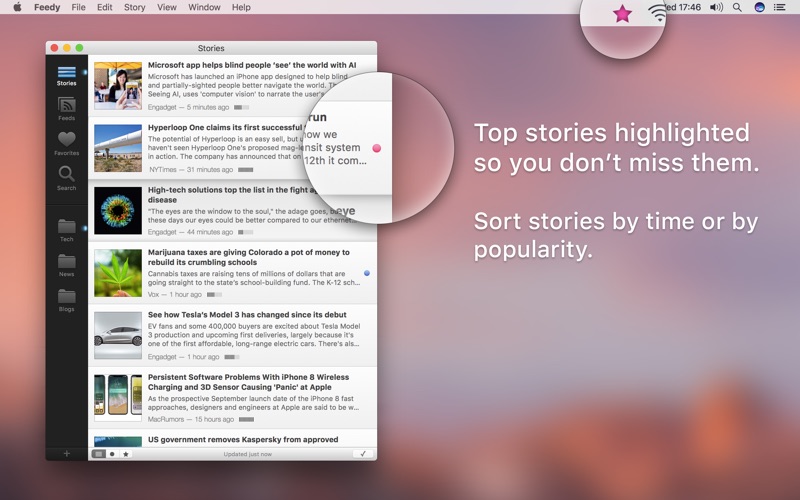800x500 pixels.
Task: Click the Hyperloop tube thumbnail
Action: tap(118, 148)
